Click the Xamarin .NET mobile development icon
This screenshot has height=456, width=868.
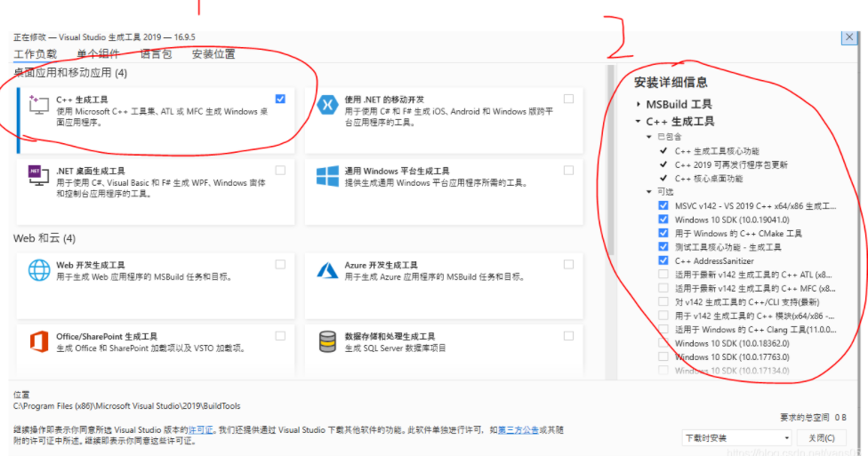(327, 105)
